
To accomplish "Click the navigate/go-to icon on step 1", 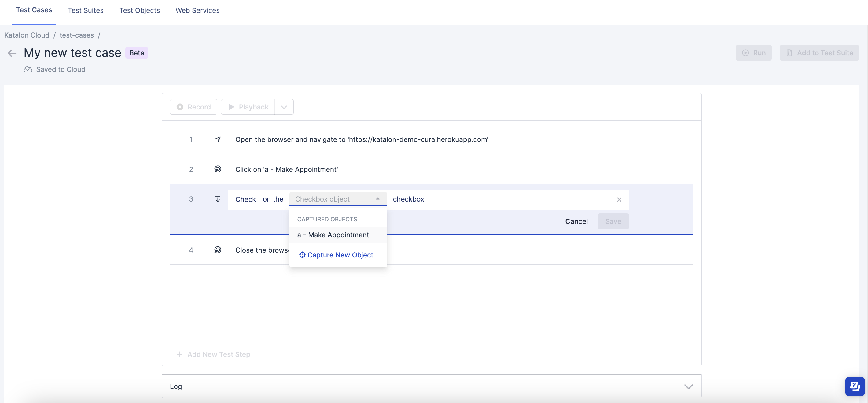I will (218, 139).
